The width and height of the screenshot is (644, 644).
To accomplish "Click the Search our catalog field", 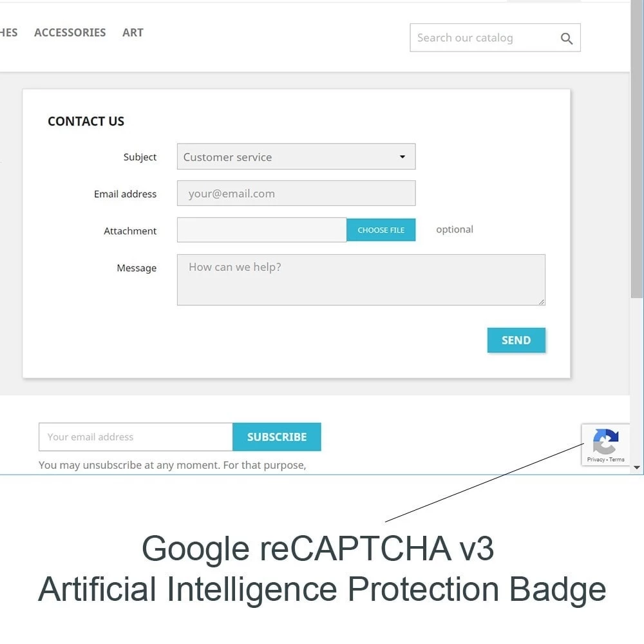I will tap(495, 38).
